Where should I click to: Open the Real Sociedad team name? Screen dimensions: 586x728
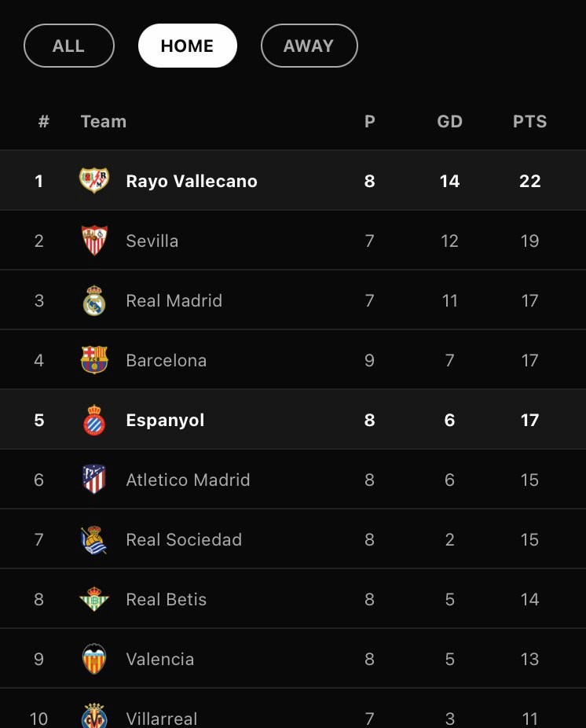coord(184,539)
